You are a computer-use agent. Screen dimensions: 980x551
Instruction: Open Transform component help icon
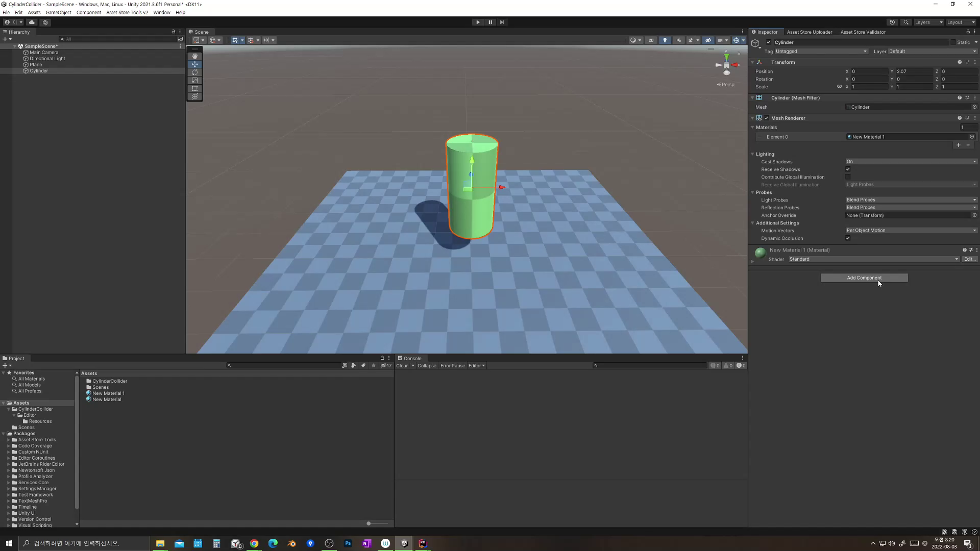pyautogui.click(x=960, y=62)
